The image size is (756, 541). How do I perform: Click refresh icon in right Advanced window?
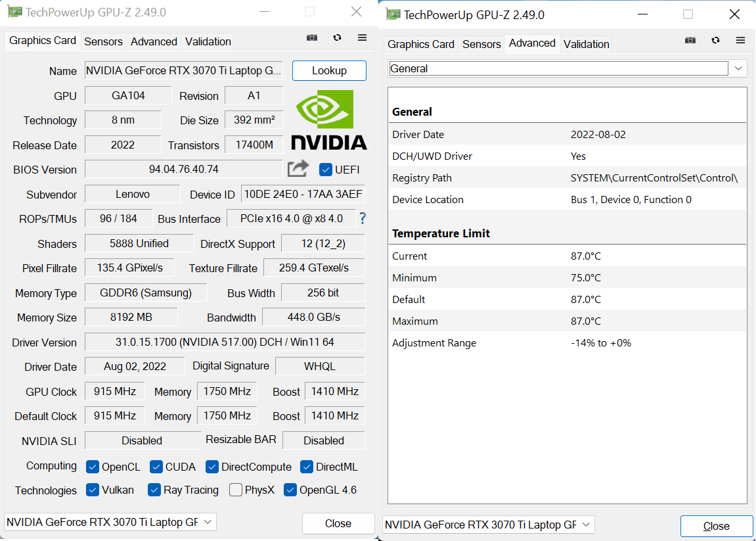[715, 41]
